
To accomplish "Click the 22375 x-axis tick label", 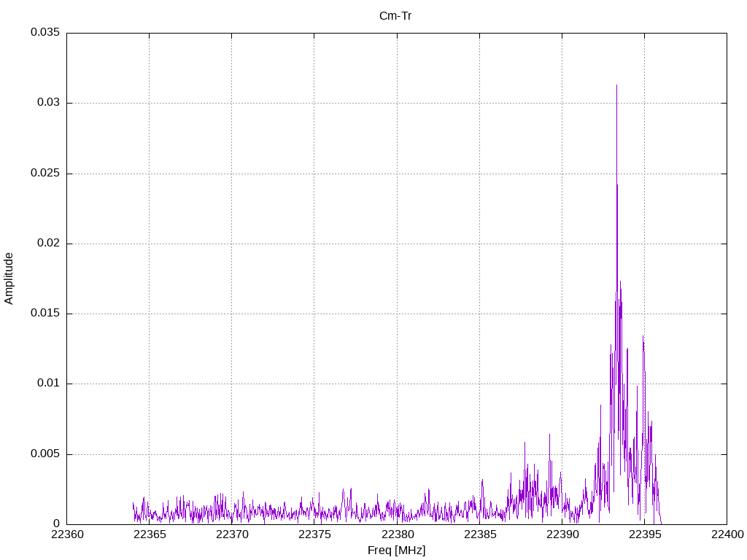I will coord(314,536).
